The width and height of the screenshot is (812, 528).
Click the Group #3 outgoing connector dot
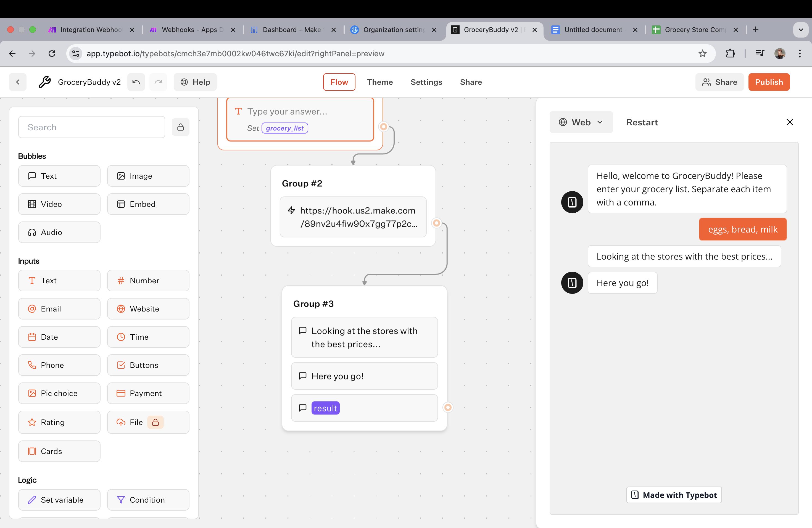point(448,407)
